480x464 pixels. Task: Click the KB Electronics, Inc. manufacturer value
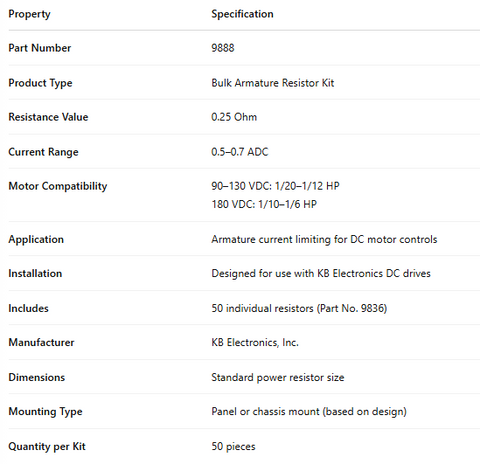tap(255, 342)
